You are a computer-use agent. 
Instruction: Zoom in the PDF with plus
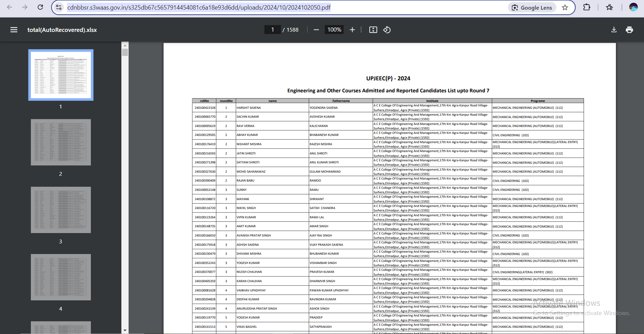[x=352, y=30]
